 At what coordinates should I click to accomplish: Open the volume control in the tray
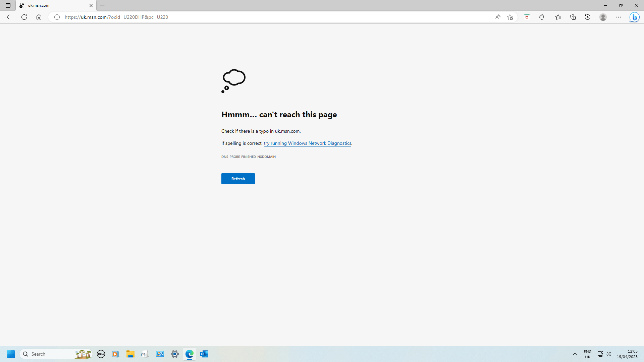coord(609,354)
